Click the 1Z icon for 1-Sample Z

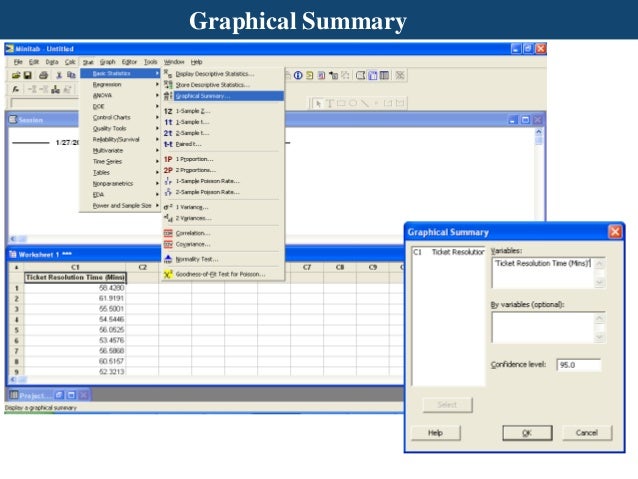pyautogui.click(x=168, y=111)
